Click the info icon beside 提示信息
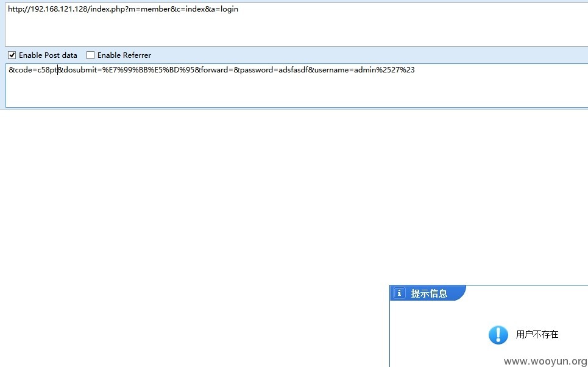Viewport: 588px width, 367px height. tap(399, 293)
